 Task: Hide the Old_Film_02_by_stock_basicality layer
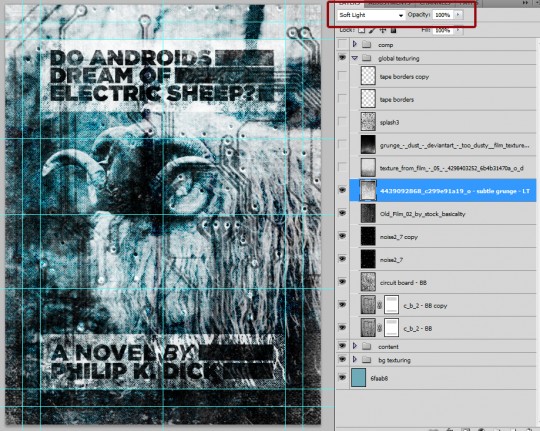click(342, 213)
